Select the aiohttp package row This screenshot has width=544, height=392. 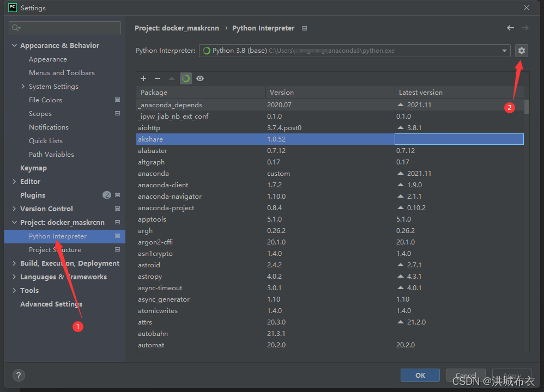(330, 127)
